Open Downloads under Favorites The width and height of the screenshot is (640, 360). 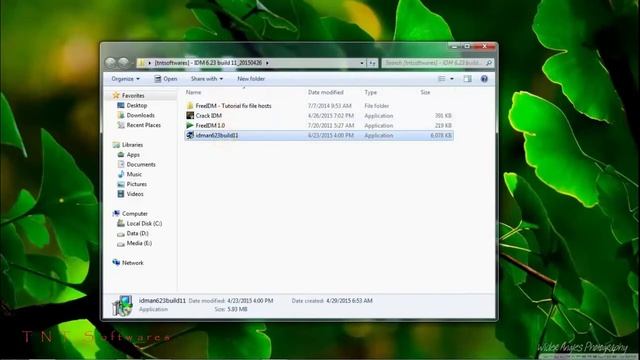click(140, 115)
